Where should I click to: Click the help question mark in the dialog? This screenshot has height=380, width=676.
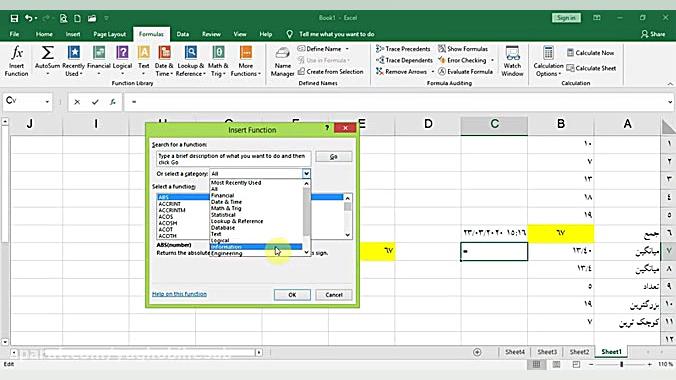(327, 128)
